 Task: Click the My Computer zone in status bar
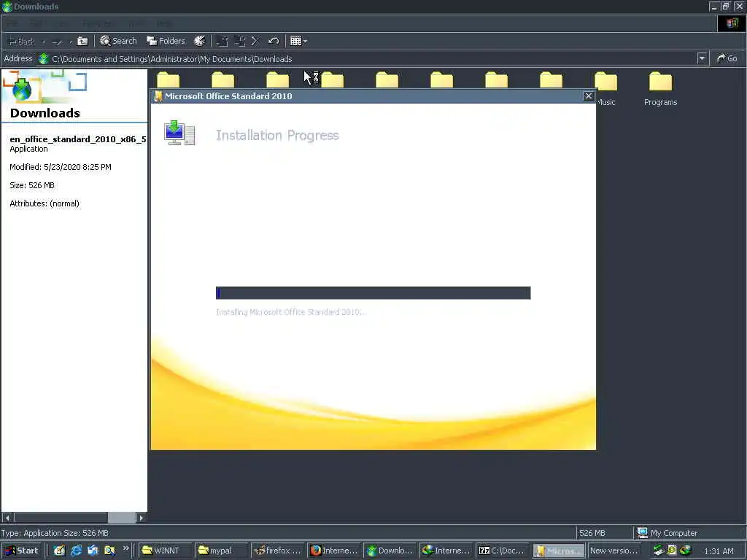667,533
